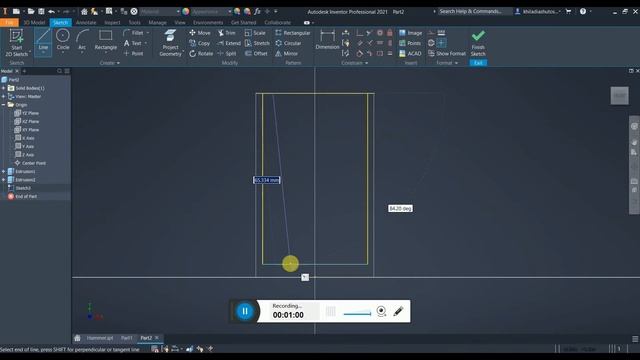Insert ACAD file
Image resolution: width=640 pixels, height=360 pixels.
point(410,53)
